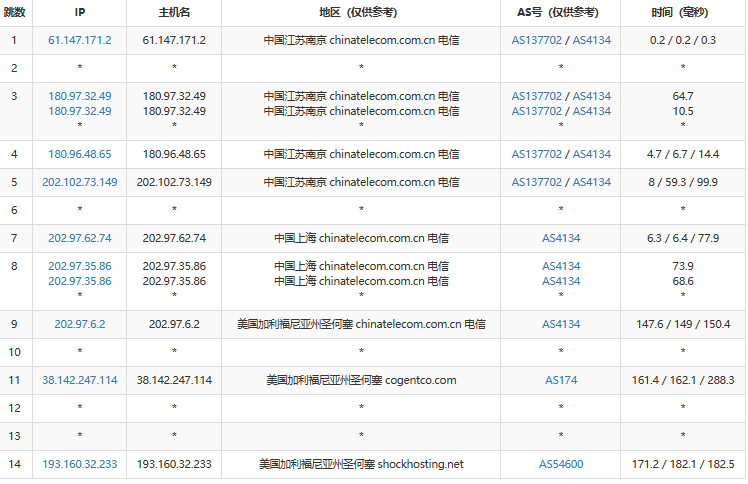Select hop number 13
The image size is (748, 484).
click(x=14, y=436)
